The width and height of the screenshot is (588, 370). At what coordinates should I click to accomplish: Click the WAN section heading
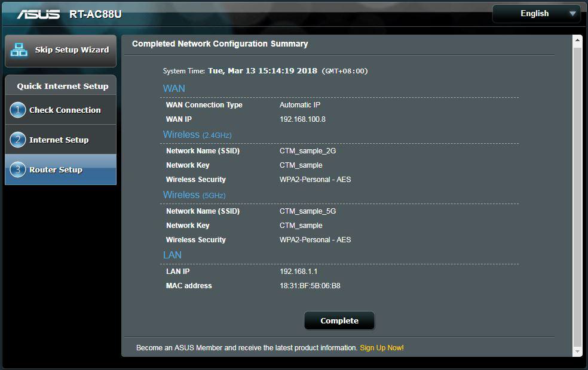(x=174, y=88)
